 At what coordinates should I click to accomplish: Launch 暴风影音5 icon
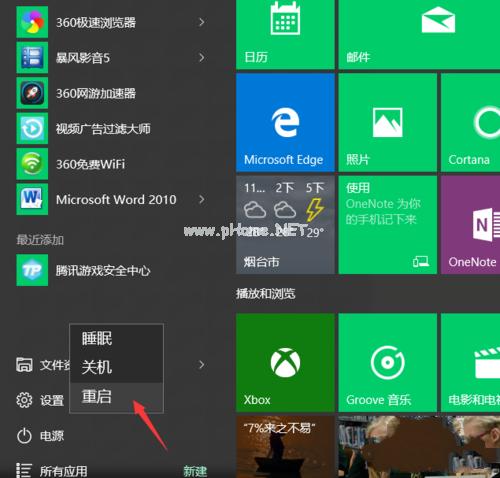pyautogui.click(x=32, y=57)
